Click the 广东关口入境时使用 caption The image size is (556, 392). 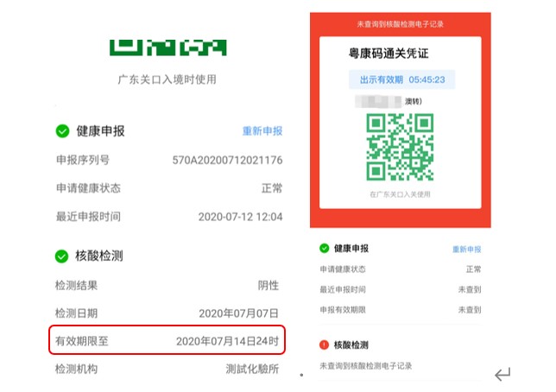(x=167, y=79)
